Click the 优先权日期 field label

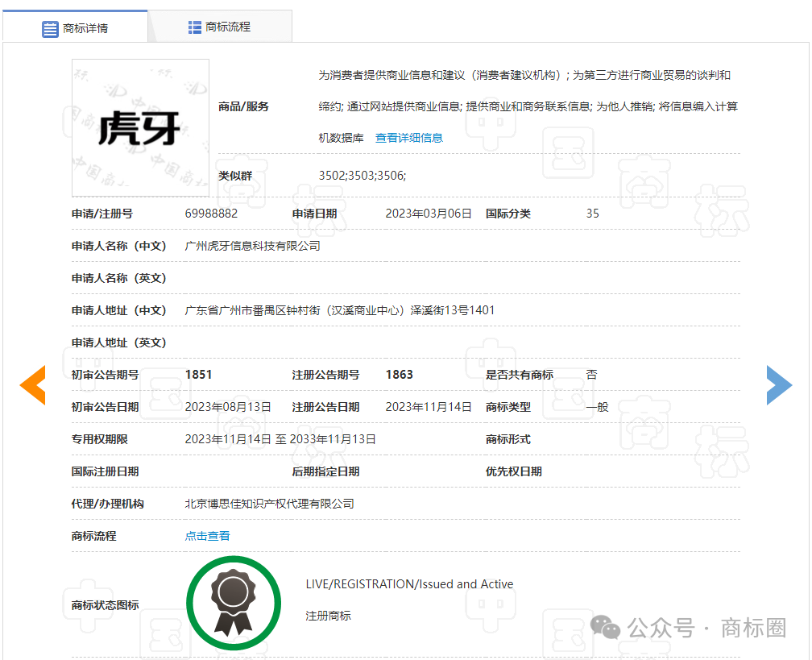pos(514,471)
